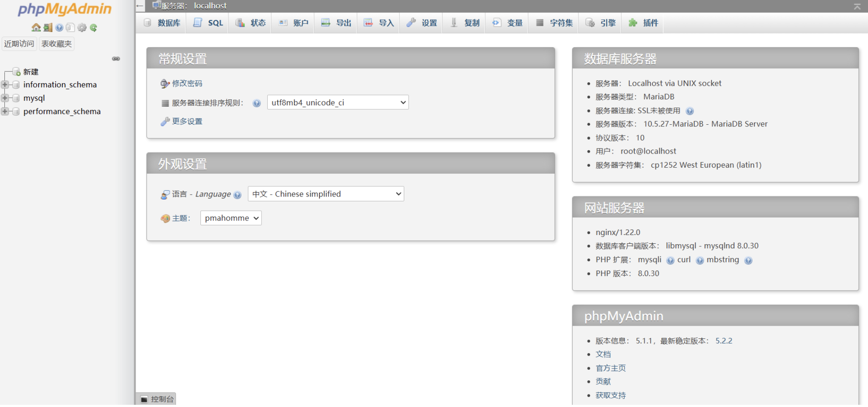Image resolution: width=868 pixels, height=407 pixels.
Task: Collapse the top panel using the arrow icon
Action: pos(857,6)
